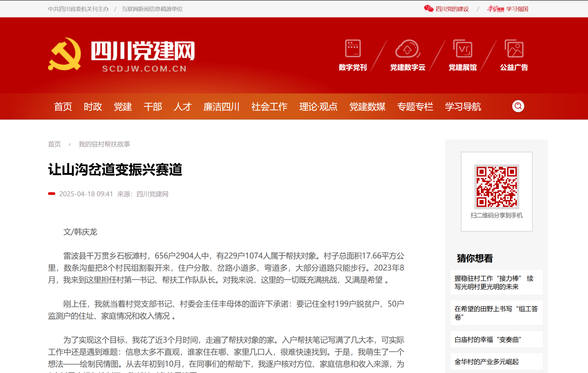Open recommended article 白庙村的幸福“变奏曲”
This screenshot has width=588, height=373.
pos(496,339)
